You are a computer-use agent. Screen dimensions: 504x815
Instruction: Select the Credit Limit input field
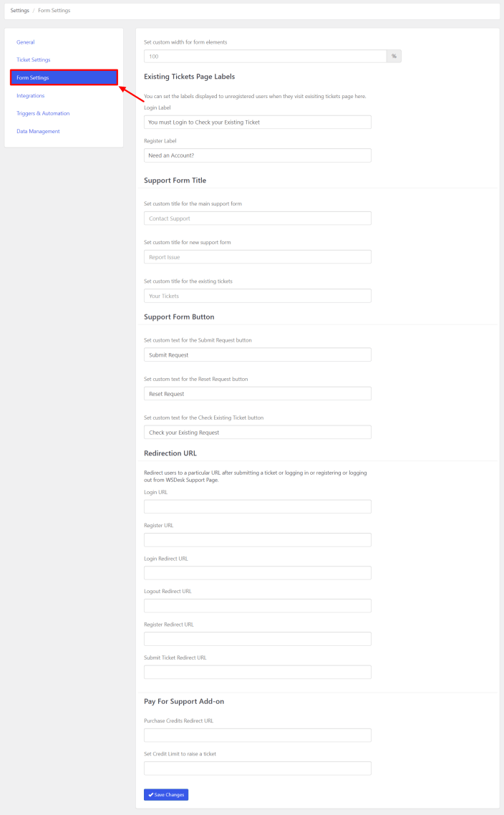click(257, 768)
